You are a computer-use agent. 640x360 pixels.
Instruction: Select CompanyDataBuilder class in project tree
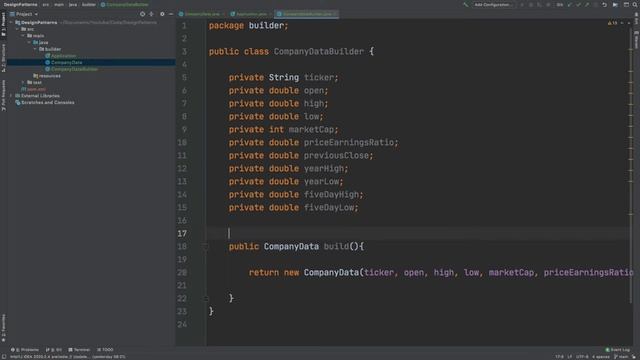[x=72, y=69]
